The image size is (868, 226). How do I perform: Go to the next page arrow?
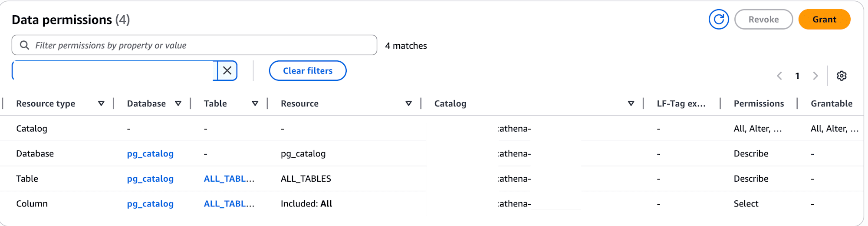(x=815, y=76)
